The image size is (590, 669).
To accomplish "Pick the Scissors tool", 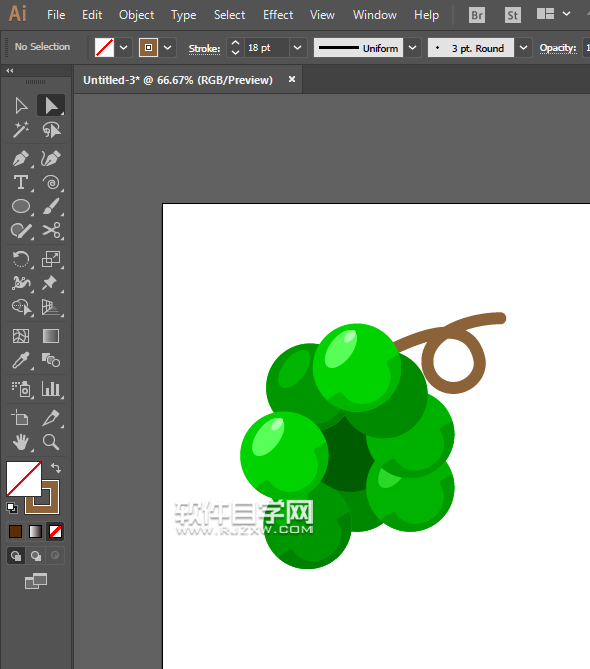I will coord(51,231).
